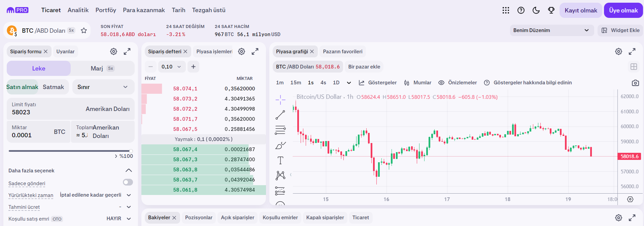Expand Tahmini ücret row
This screenshot has width=644, height=226.
(129, 207)
